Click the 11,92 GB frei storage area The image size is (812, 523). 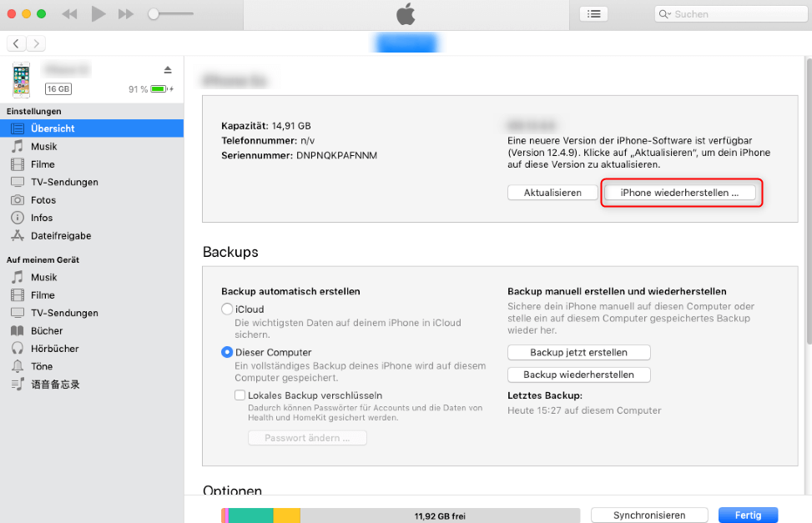click(440, 515)
